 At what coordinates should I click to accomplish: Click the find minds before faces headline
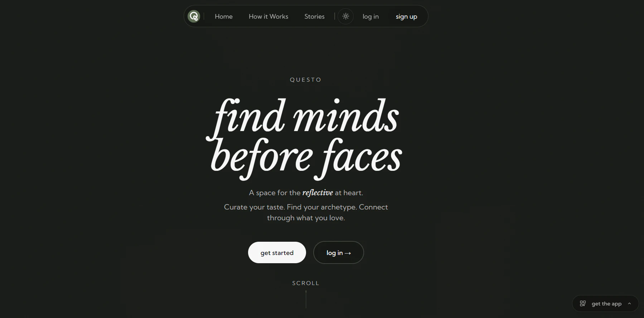pos(305,138)
